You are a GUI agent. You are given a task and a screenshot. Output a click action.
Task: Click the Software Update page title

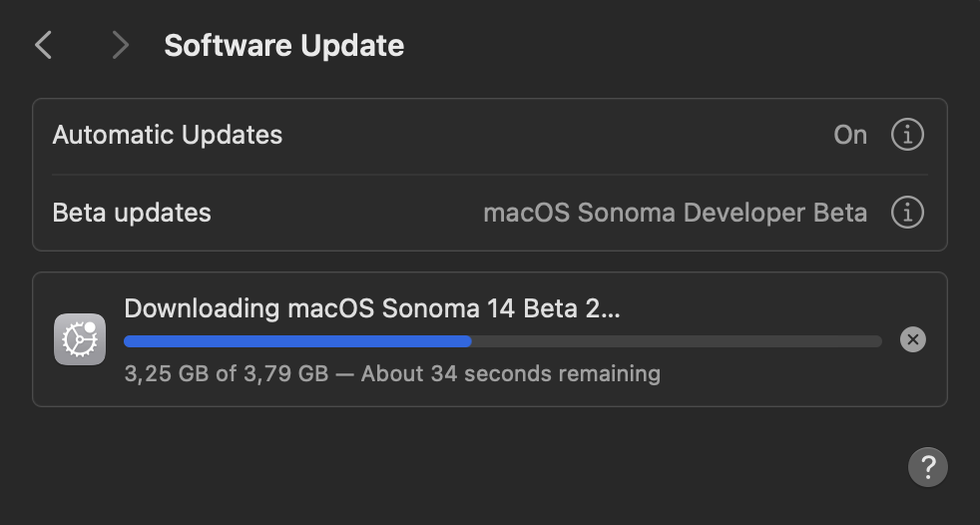pyautogui.click(x=283, y=46)
